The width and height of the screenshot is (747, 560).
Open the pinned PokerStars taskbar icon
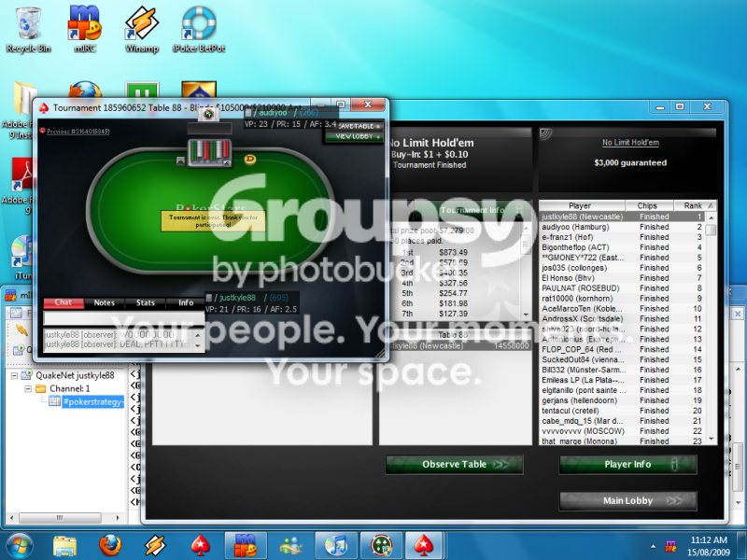coord(201,546)
